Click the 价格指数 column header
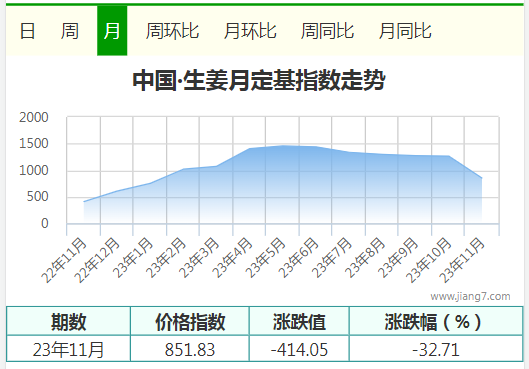 pyautogui.click(x=190, y=322)
